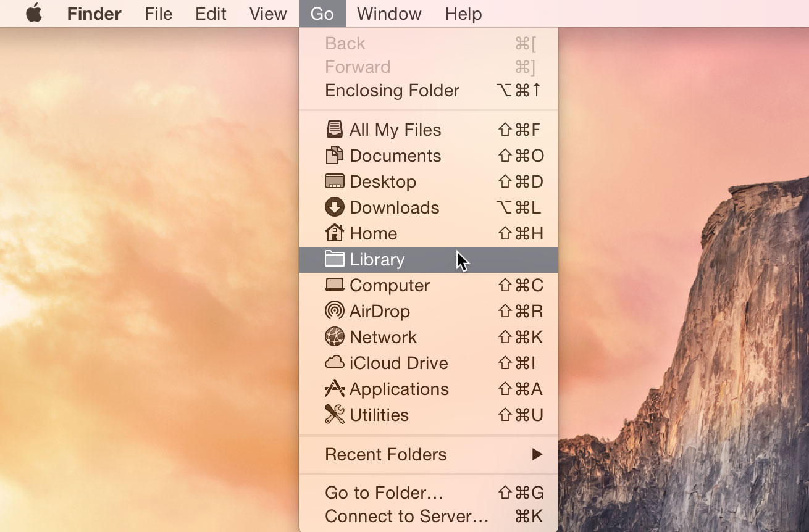The image size is (809, 532).
Task: Click the All My Files icon
Action: coord(334,130)
